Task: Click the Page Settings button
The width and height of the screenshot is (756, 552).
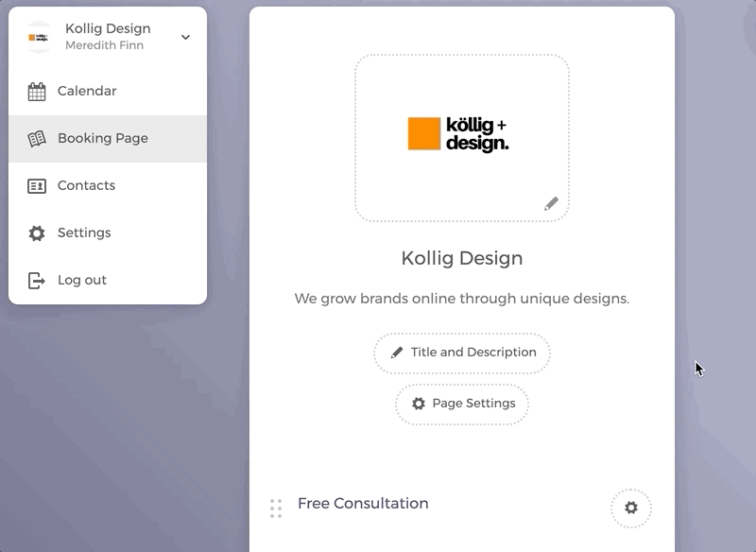Action: pyautogui.click(x=462, y=404)
